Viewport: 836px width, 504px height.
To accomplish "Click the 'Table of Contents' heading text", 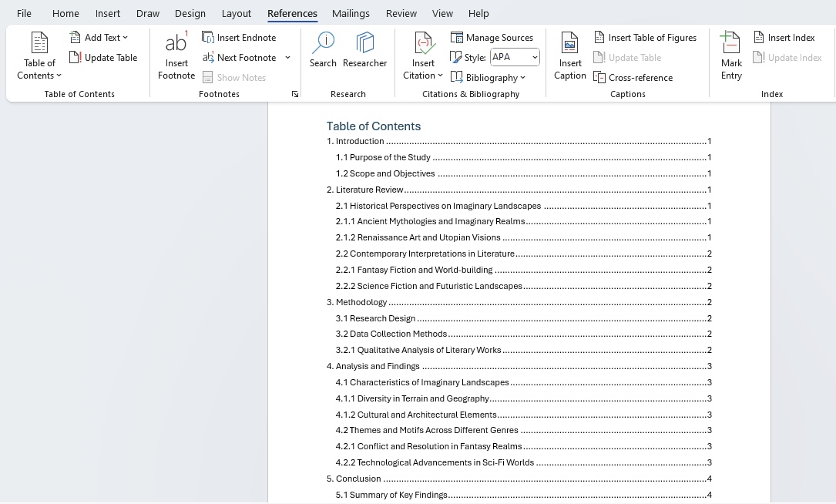I will point(373,126).
